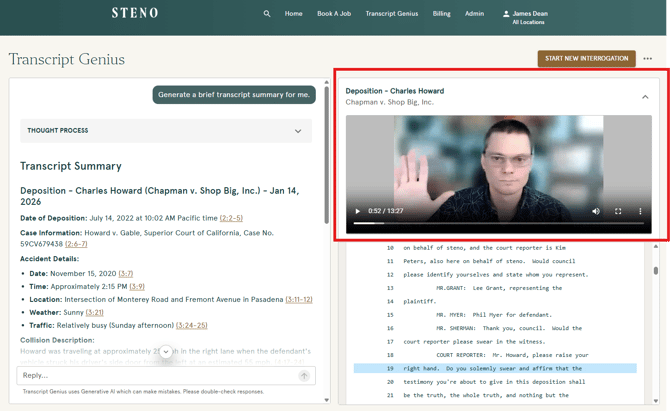This screenshot has width=670, height=411.
Task: Open the video player's three-dot options menu
Action: click(x=640, y=211)
